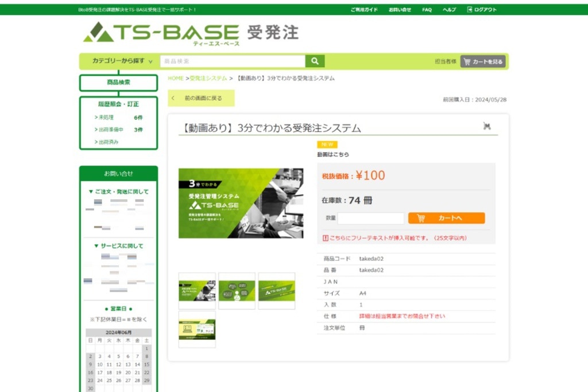Click 受発注システム breadcrumb link
This screenshot has width=588, height=392.
[x=208, y=79]
